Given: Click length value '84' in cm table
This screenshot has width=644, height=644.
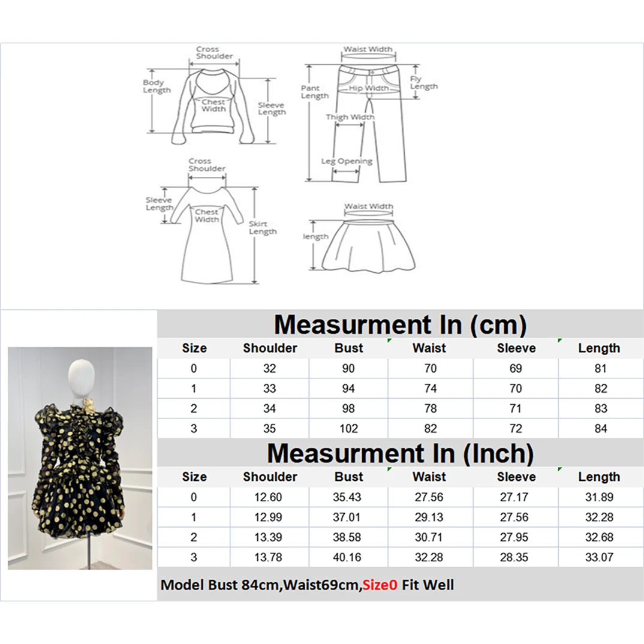Looking at the screenshot, I should point(600,429).
